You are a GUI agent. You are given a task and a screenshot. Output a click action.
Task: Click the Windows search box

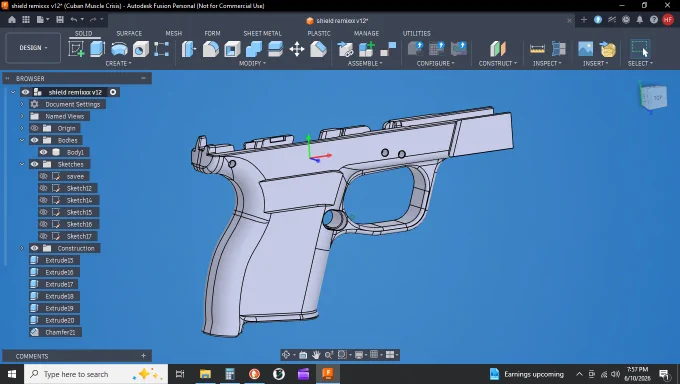96,374
